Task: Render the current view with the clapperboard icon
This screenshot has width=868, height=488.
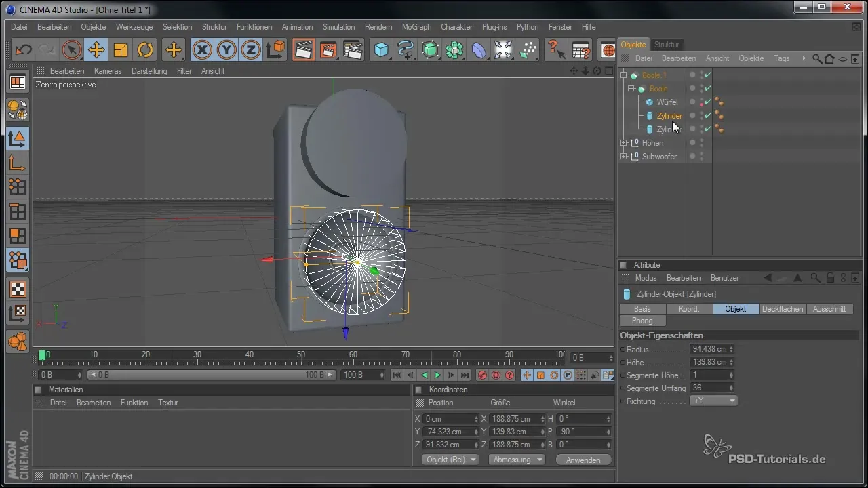Action: pyautogui.click(x=303, y=50)
